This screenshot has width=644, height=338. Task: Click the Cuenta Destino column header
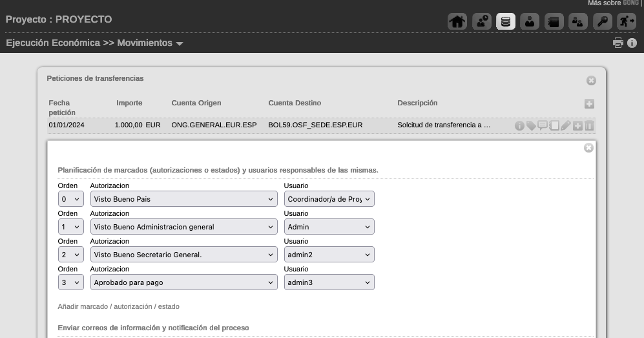(295, 103)
